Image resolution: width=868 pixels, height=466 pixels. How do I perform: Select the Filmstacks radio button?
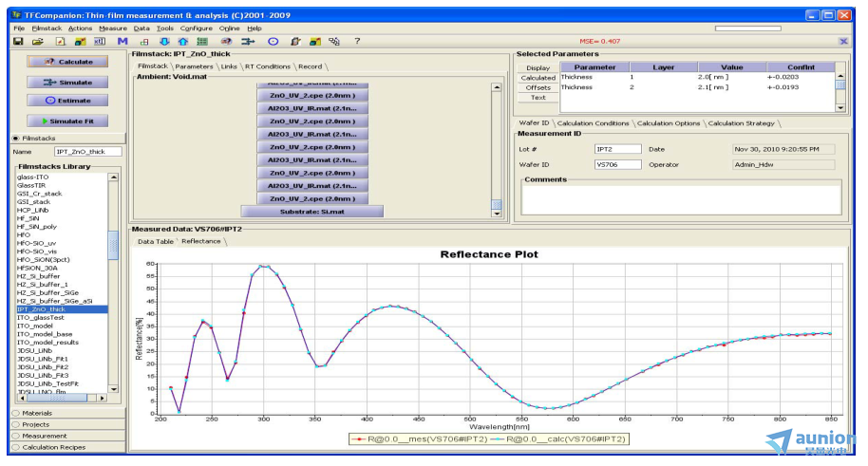16,139
